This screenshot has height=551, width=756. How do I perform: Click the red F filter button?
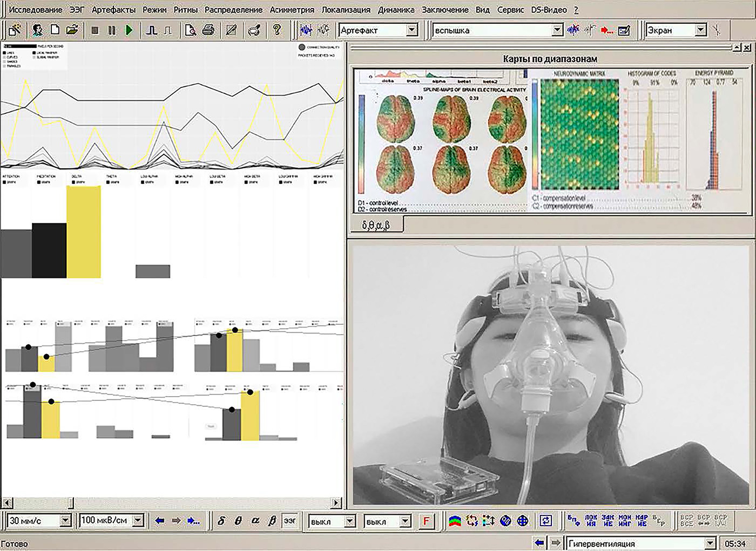pyautogui.click(x=426, y=521)
